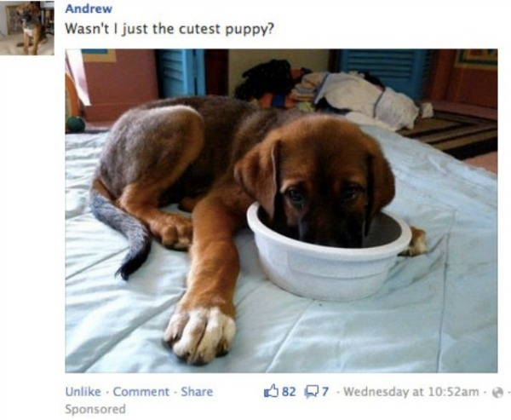
Task: Open the puppy photo in viewer
Action: pyautogui.click(x=281, y=210)
